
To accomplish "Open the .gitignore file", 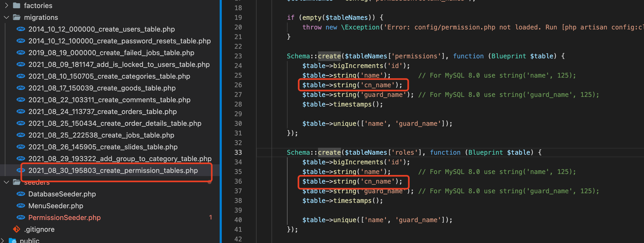I will point(39,229).
